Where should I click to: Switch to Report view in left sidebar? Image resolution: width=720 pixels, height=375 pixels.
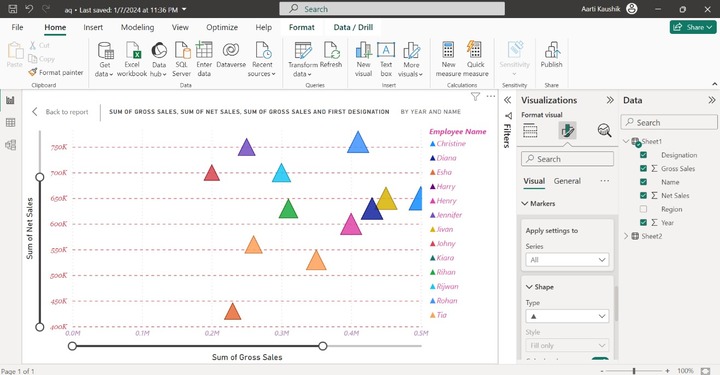pos(10,100)
